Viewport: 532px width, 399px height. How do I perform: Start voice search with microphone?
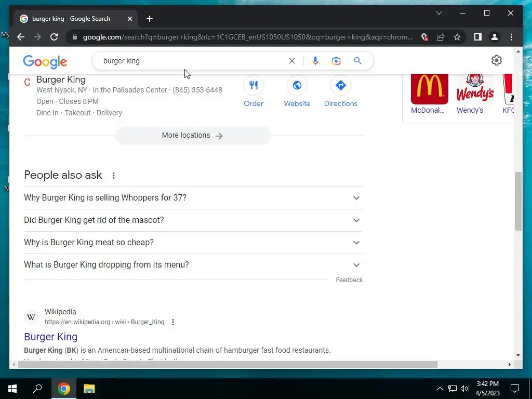click(x=315, y=61)
